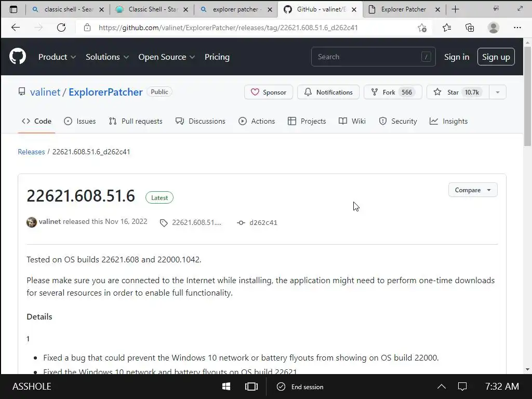Image resolution: width=532 pixels, height=399 pixels.
Task: Switch to the Explorer Patcher browser tab
Action: click(x=404, y=9)
